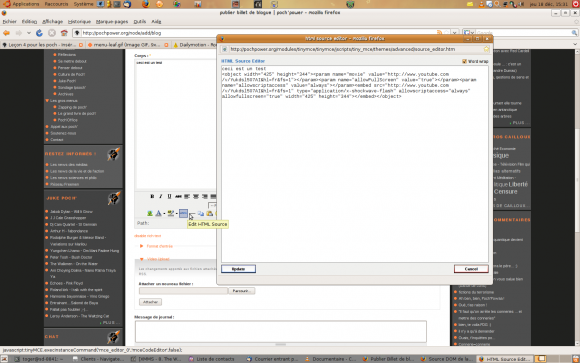Viewport: 580px width, 363px height.
Task: Click the Parcourir button
Action: click(x=242, y=291)
